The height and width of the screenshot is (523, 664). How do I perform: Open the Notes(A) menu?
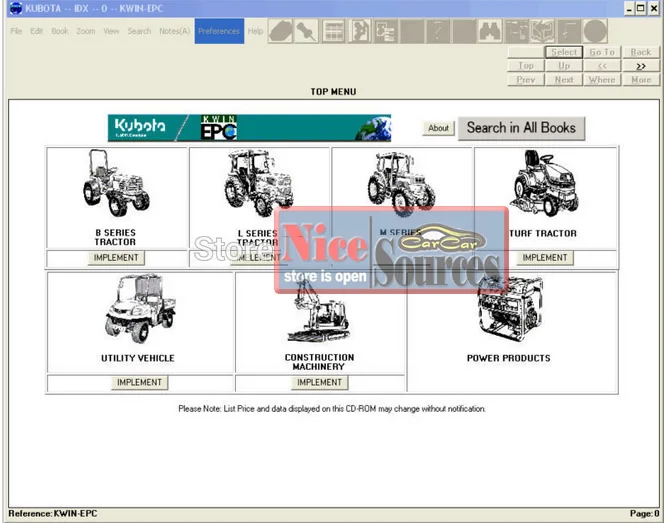tap(174, 31)
